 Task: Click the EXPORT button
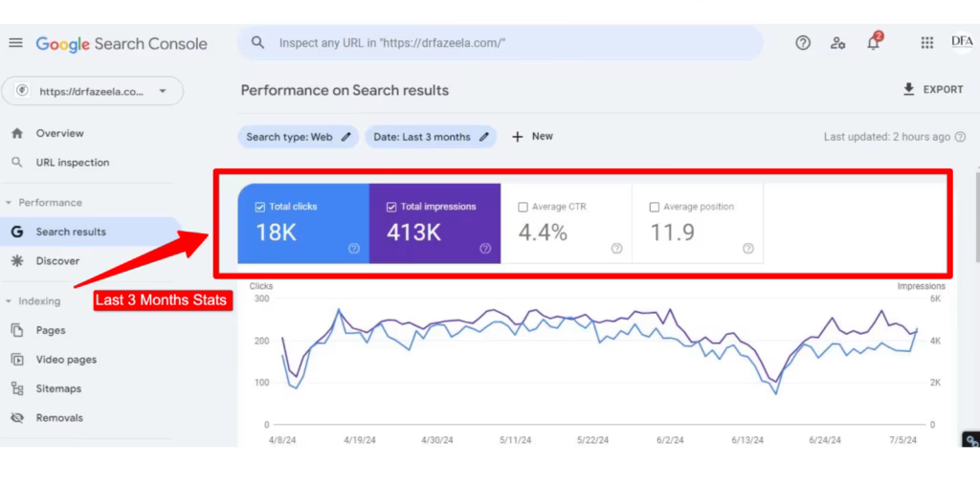click(932, 89)
